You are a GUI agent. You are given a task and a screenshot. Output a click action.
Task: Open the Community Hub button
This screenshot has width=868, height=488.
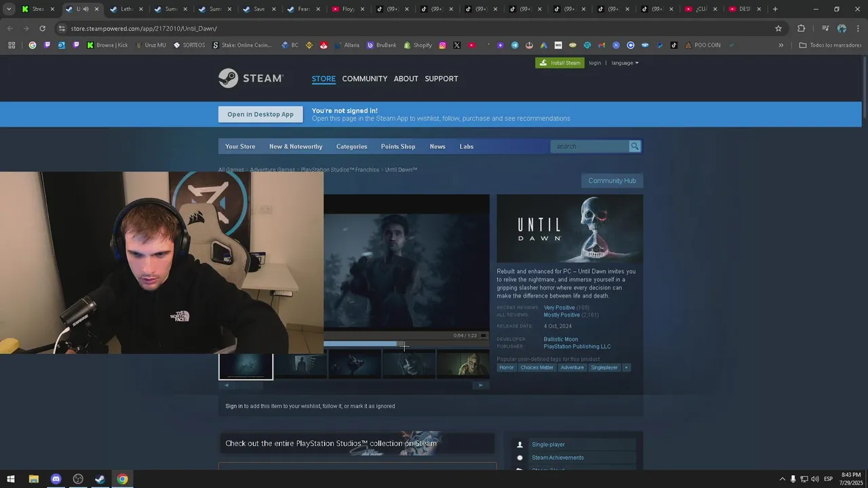pyautogui.click(x=612, y=181)
